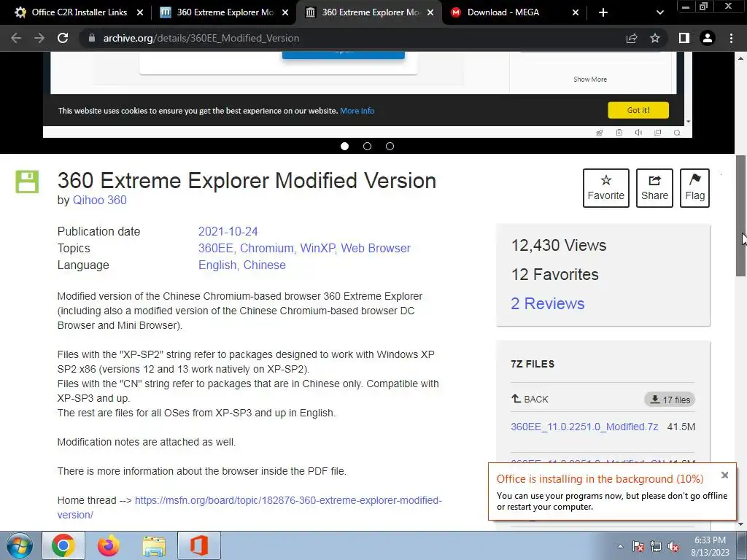Screen dimensions: 747x560
Task: Click the Office taskbar icon
Action: pos(199,545)
